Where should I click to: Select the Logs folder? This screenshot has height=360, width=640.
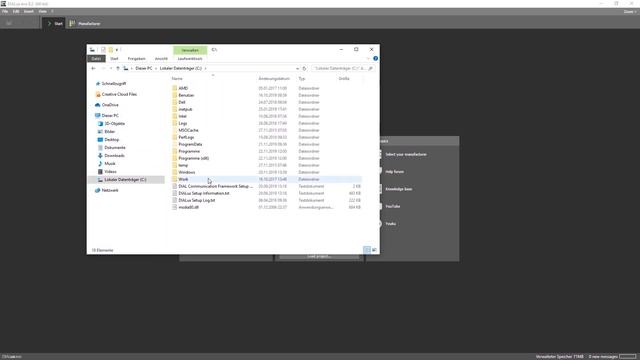pyautogui.click(x=182, y=123)
